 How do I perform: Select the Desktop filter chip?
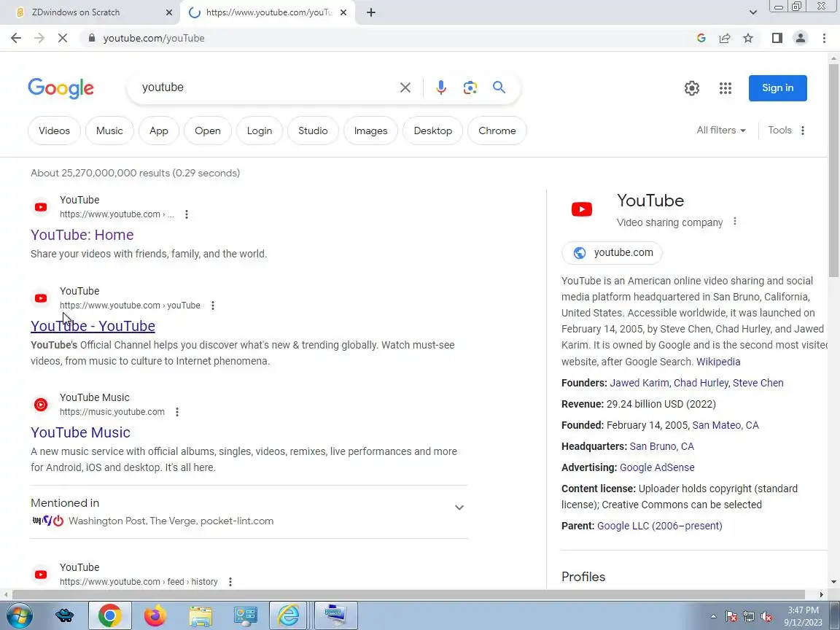point(433,131)
